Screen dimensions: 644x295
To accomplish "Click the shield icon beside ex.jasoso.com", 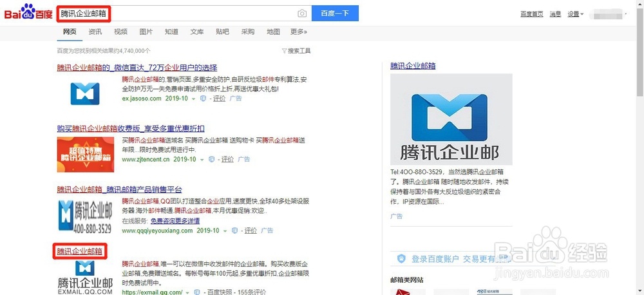I will pos(203,99).
